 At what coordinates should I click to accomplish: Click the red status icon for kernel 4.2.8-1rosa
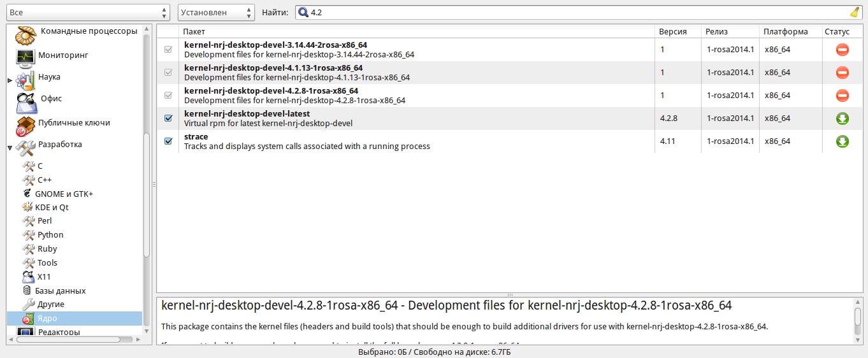coord(842,96)
